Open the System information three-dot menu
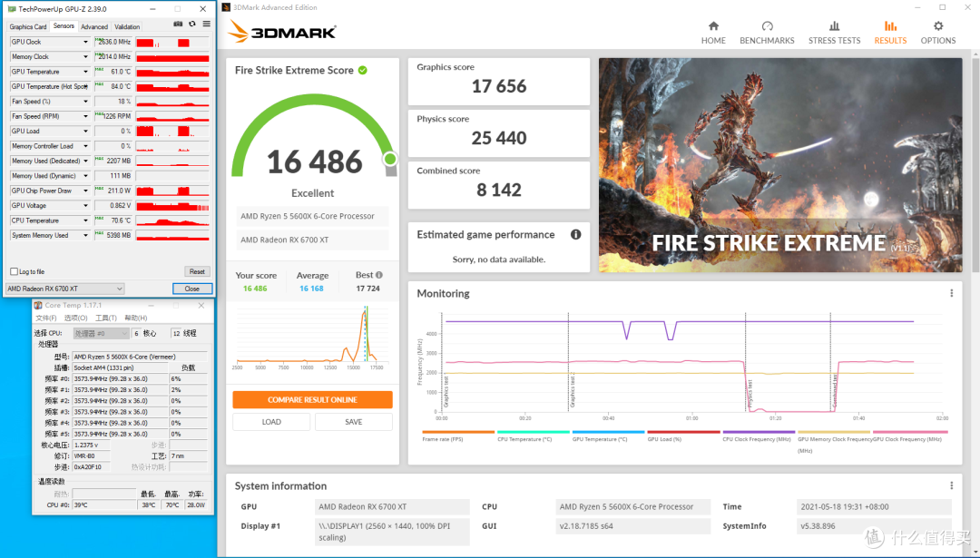980x558 pixels. point(951,485)
